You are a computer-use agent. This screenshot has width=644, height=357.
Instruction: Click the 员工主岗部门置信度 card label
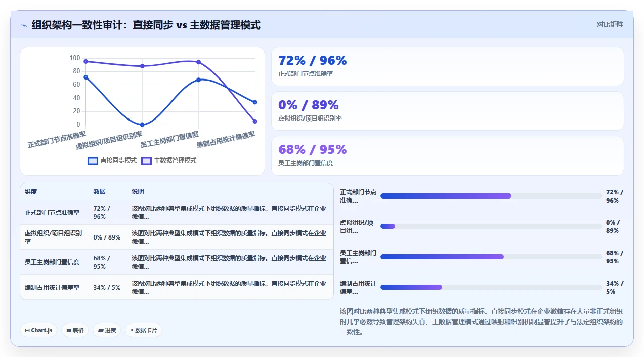point(306,163)
